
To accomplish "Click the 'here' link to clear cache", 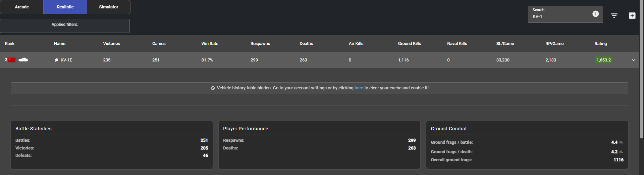I will click(359, 88).
